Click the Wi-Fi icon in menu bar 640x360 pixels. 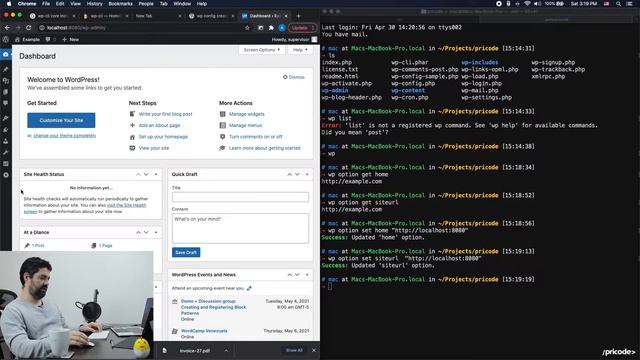(x=527, y=4)
